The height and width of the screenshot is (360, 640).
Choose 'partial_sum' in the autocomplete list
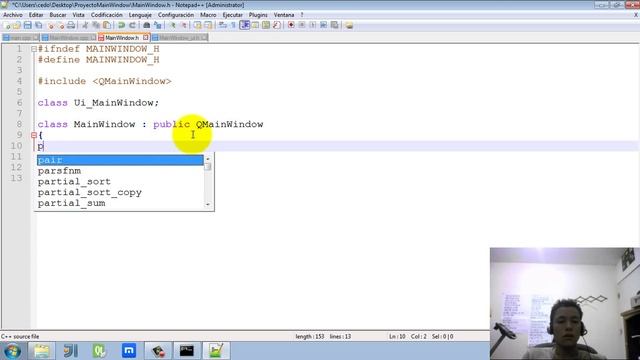[x=120, y=203]
